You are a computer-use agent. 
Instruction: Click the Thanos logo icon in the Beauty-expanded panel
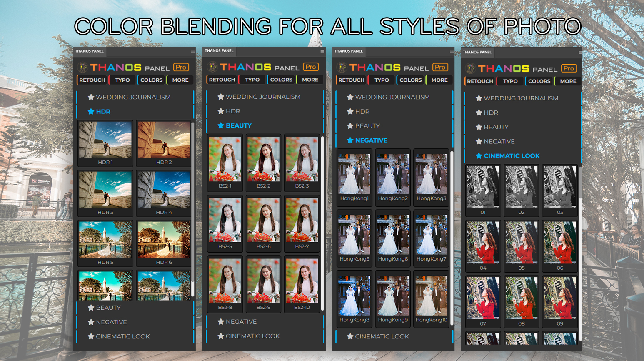click(213, 67)
